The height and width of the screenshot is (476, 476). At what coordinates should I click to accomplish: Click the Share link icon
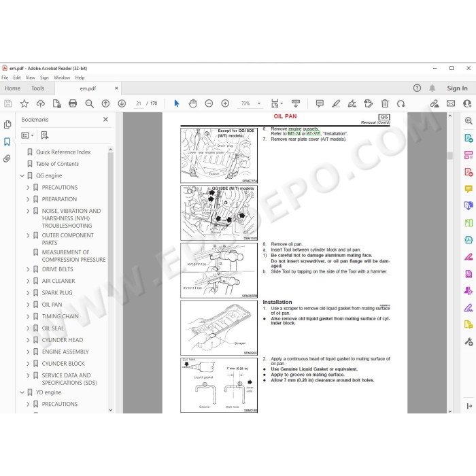coord(435,103)
